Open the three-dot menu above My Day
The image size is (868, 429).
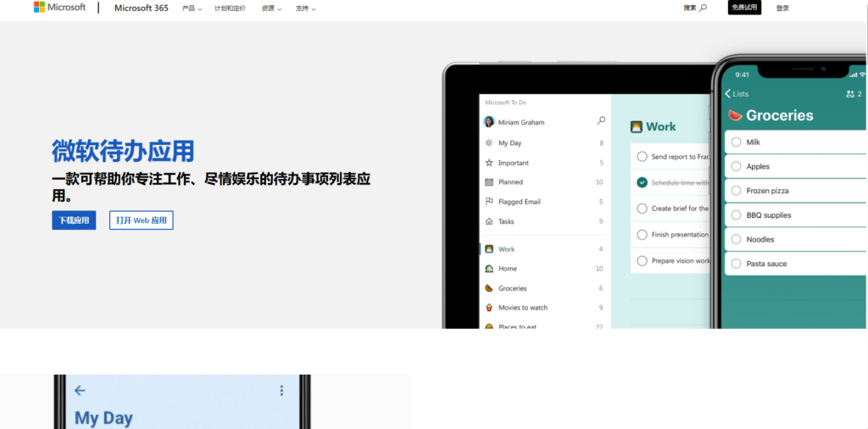281,391
